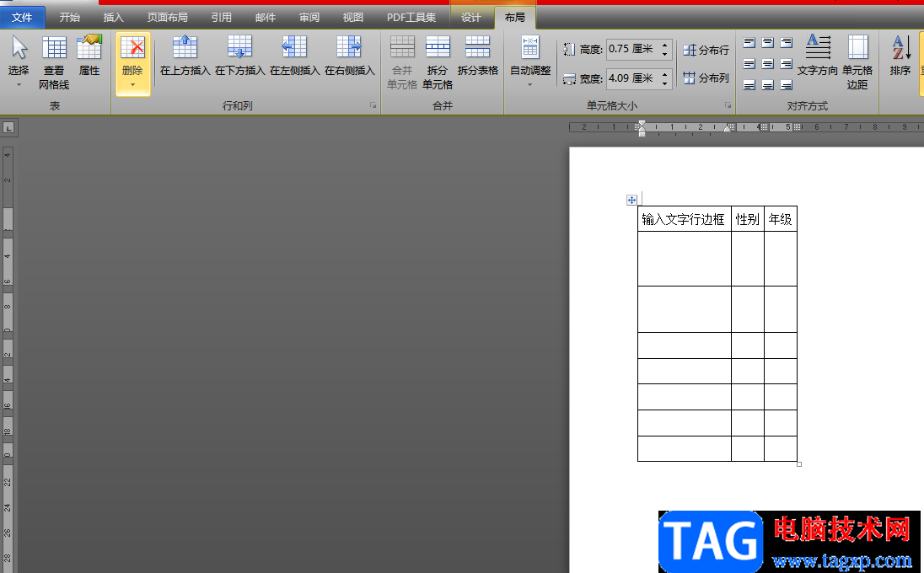Click 合并单元格 merge cells
The height and width of the screenshot is (573, 924).
(402, 62)
